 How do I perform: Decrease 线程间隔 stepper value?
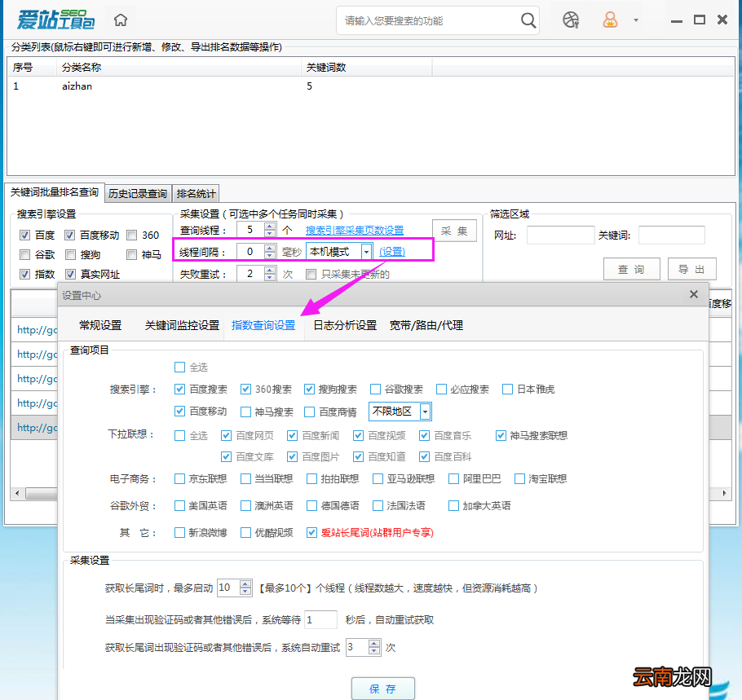click(x=270, y=255)
